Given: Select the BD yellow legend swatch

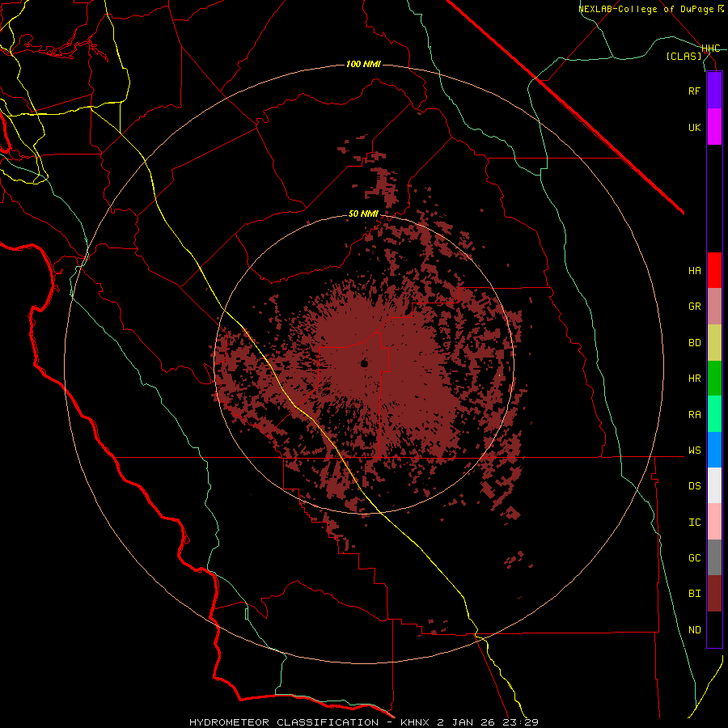Looking at the screenshot, I should 714,342.
